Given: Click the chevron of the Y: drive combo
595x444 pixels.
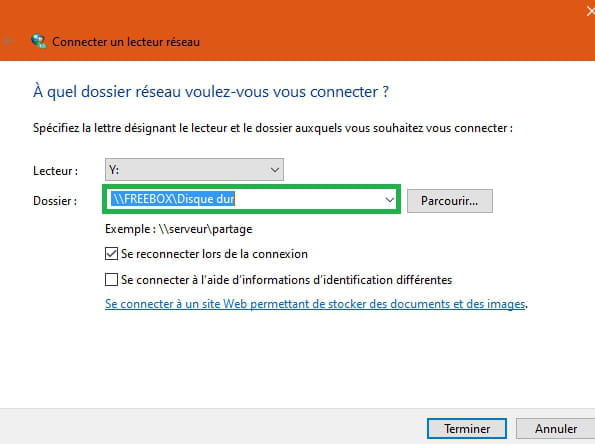Looking at the screenshot, I should (275, 170).
